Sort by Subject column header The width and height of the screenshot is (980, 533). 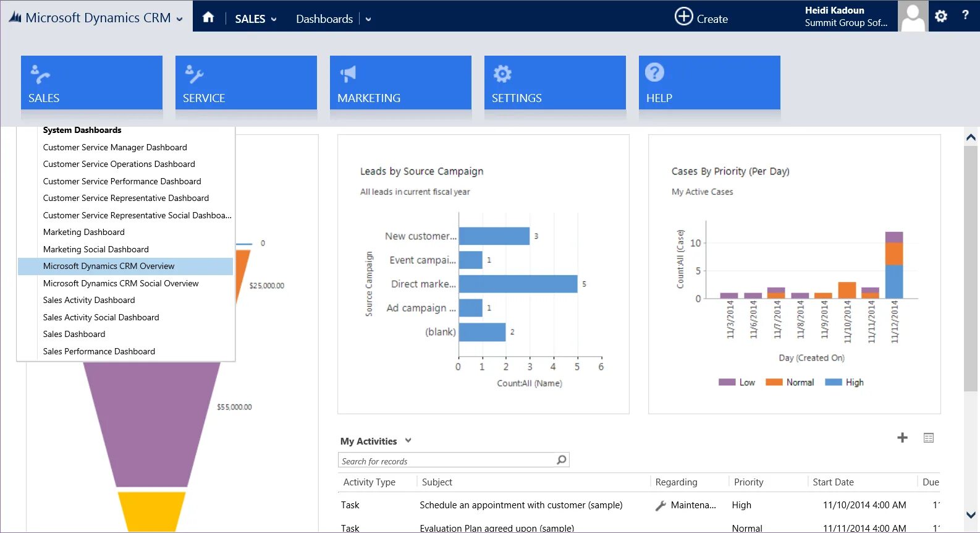tap(437, 482)
